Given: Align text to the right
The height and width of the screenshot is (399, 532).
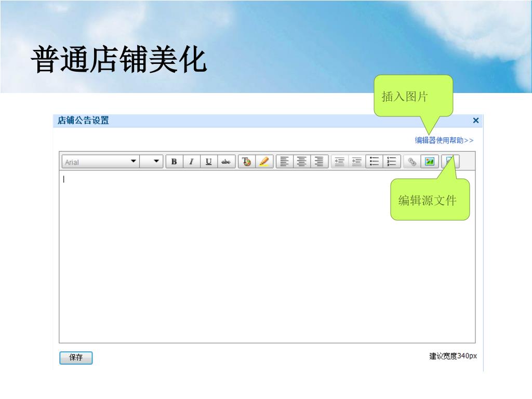Looking at the screenshot, I should (x=320, y=162).
